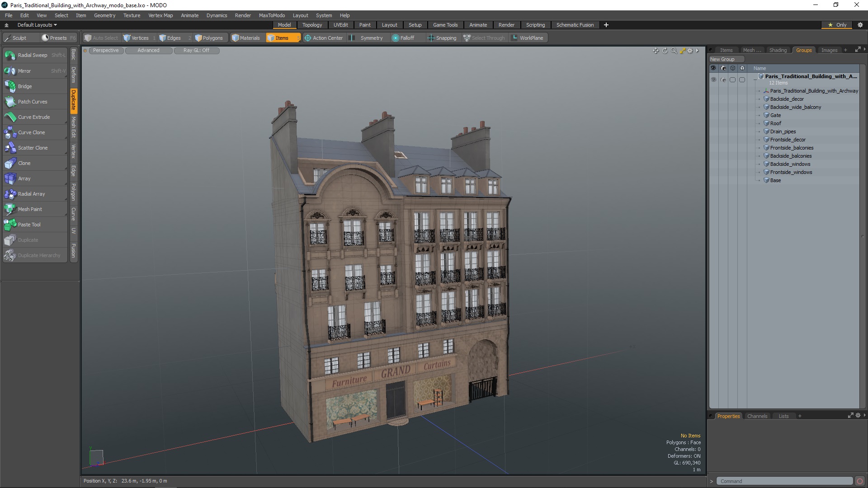Open the Default Layouts dropdown
Image resolution: width=868 pixels, height=488 pixels.
(37, 25)
